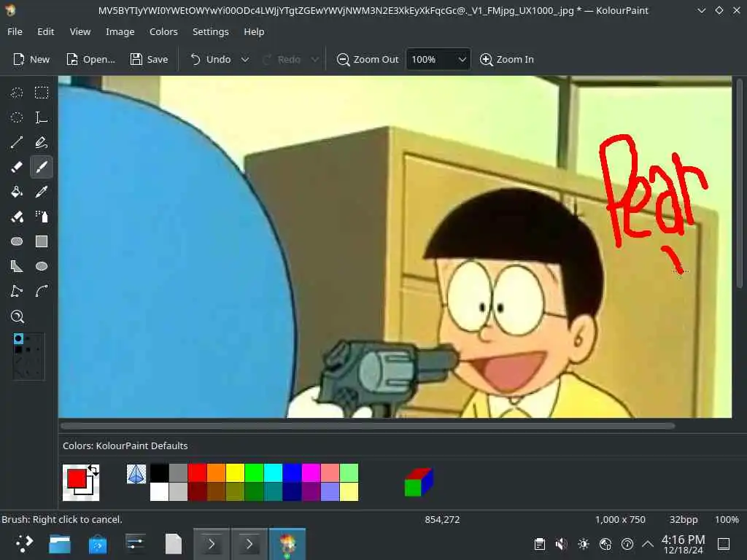Image resolution: width=747 pixels, height=560 pixels.
Task: Select the Rectangle shape tool
Action: point(42,241)
